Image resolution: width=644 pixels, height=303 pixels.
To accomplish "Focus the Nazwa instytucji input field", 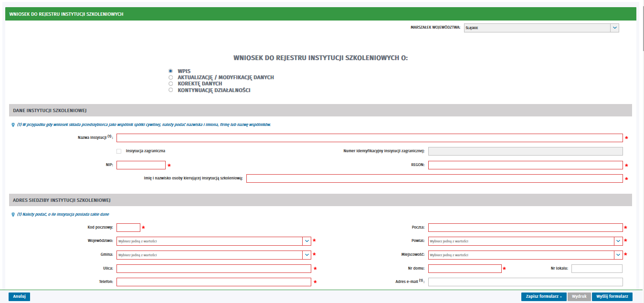I will (370, 138).
